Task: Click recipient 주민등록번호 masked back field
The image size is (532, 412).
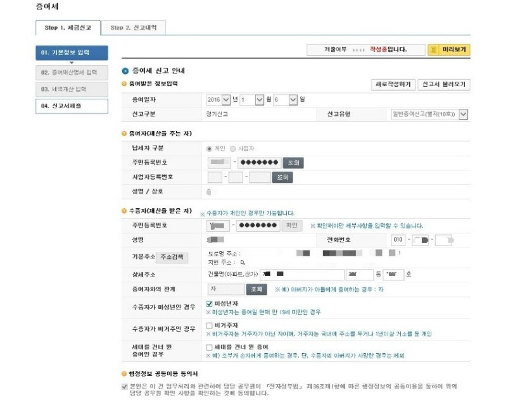Action: coord(258,226)
